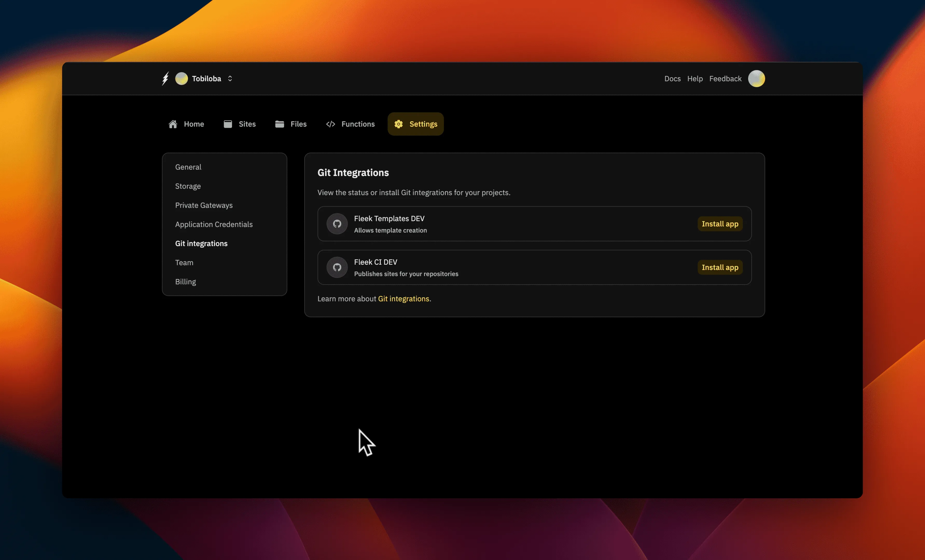Switch to the Sites tab

240,124
